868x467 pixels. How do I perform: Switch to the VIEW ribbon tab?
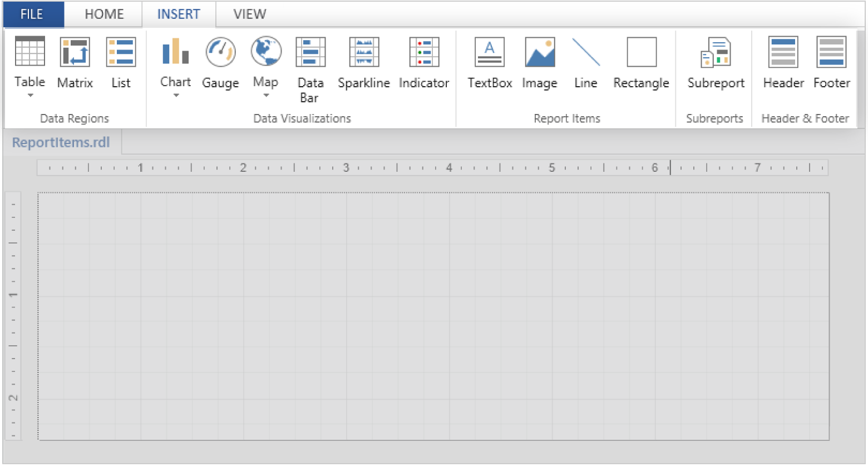(250, 14)
